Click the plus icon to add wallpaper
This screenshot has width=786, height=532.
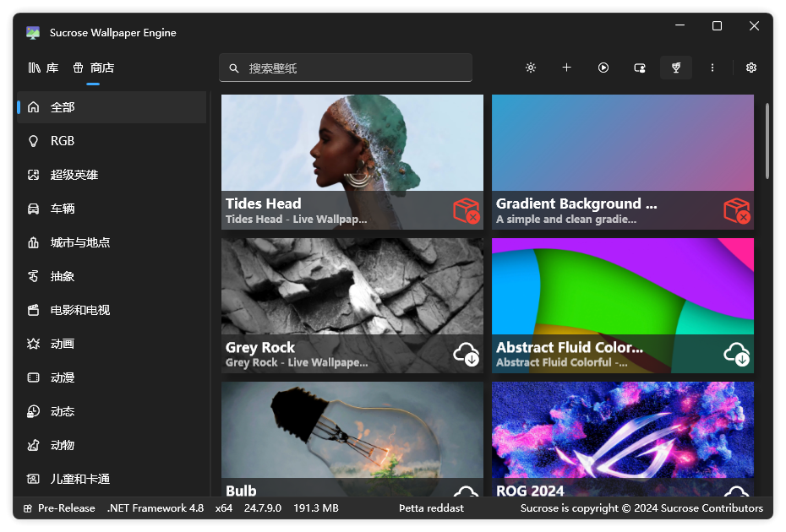click(566, 68)
